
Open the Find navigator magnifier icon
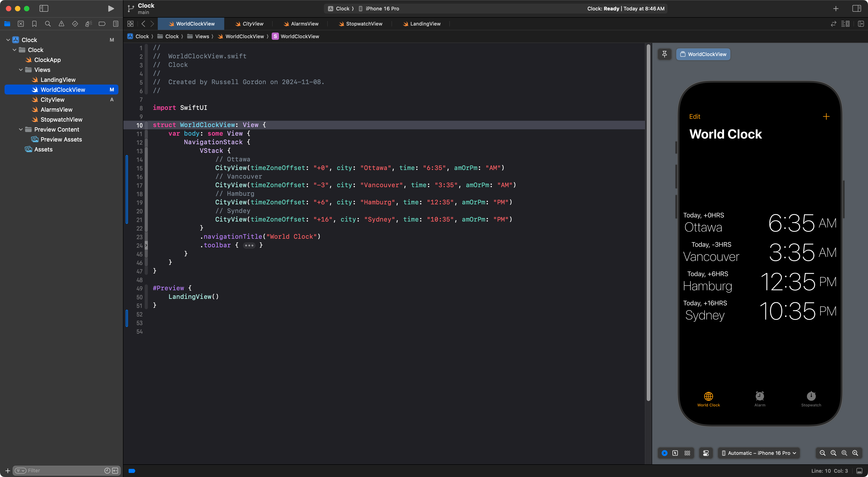(x=48, y=24)
